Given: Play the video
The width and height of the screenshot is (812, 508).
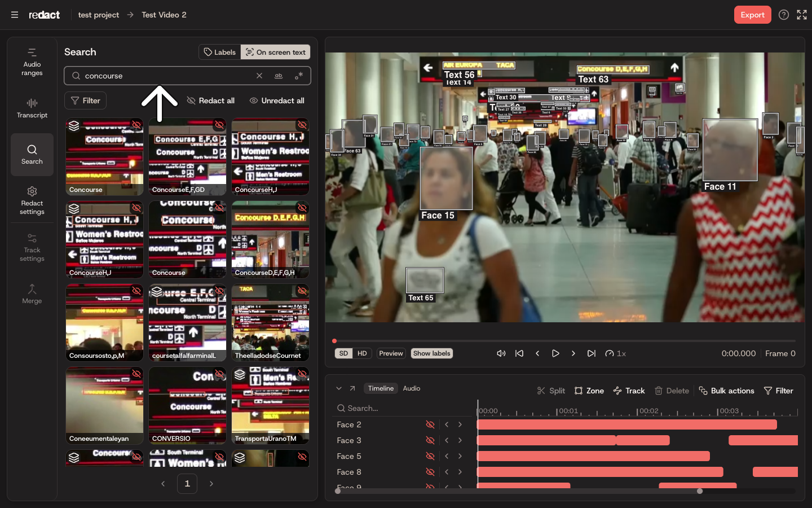Looking at the screenshot, I should point(555,353).
